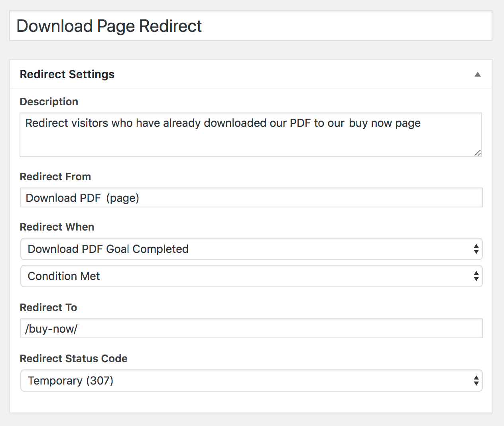Click the Redirect From input field
Image resolution: width=504 pixels, height=426 pixels.
pyautogui.click(x=251, y=197)
